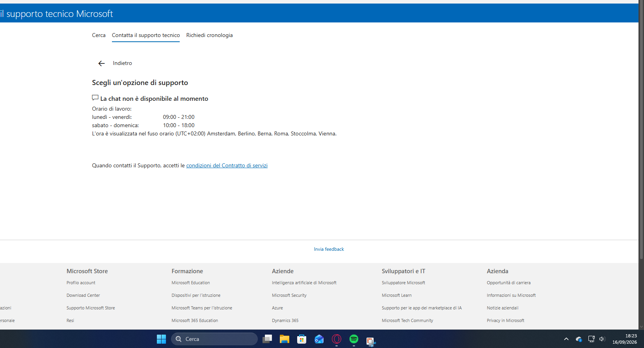
Task: Open Microsoft Learn footer link
Action: pos(397,295)
